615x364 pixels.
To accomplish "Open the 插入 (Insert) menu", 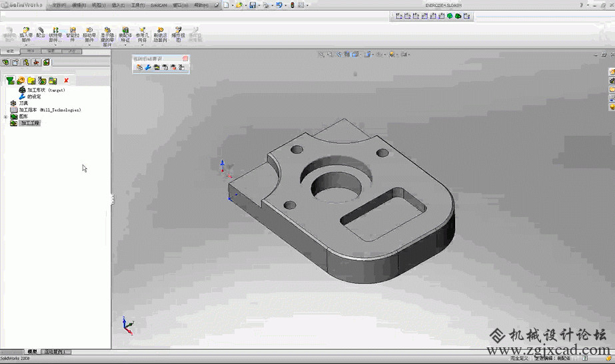I will [x=118, y=5].
